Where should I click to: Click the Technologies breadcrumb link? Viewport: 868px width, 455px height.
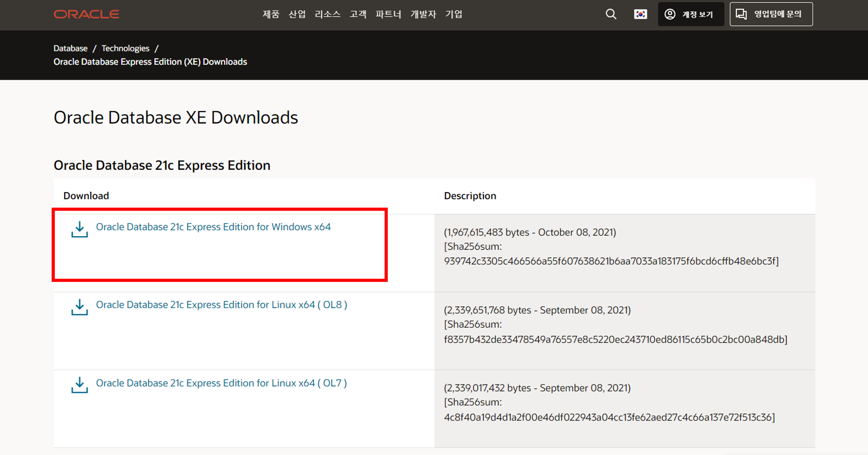click(125, 48)
